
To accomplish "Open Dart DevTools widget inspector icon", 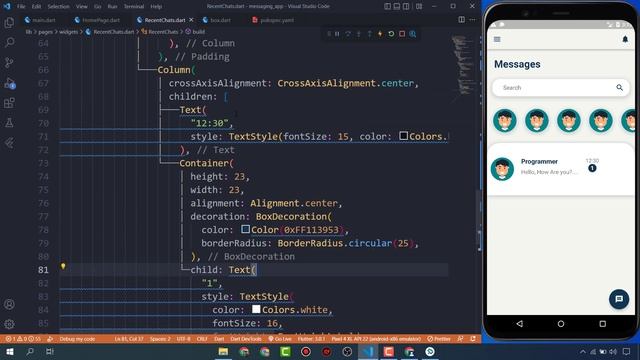I will coord(413,34).
